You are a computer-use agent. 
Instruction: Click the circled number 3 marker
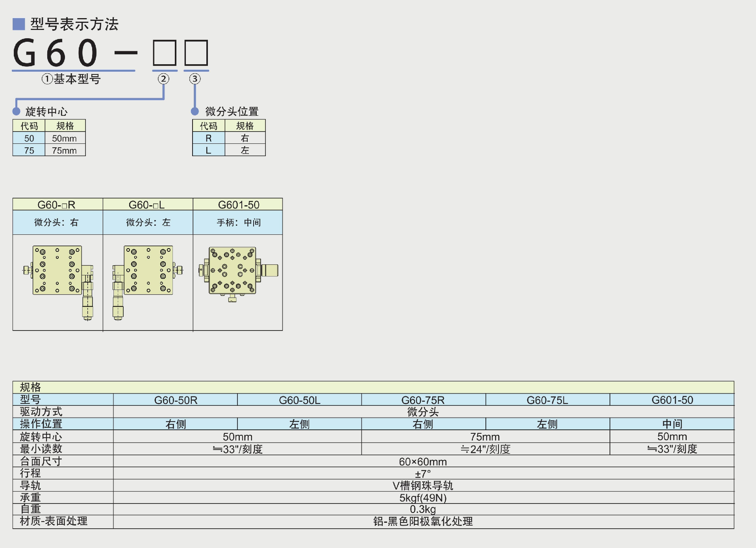pyautogui.click(x=195, y=79)
